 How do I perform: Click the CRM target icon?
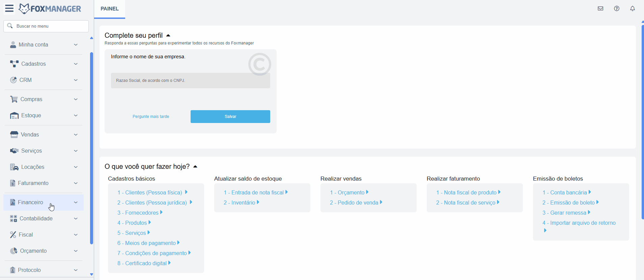pos(13,80)
